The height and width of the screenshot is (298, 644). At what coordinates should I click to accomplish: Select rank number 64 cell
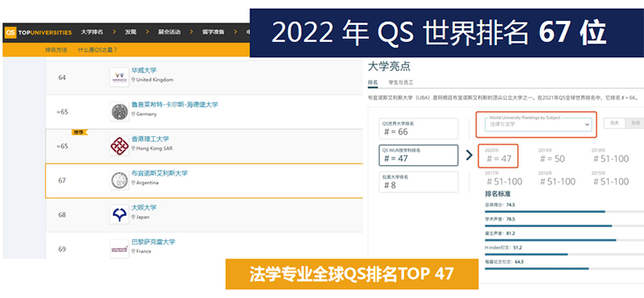[x=62, y=77]
